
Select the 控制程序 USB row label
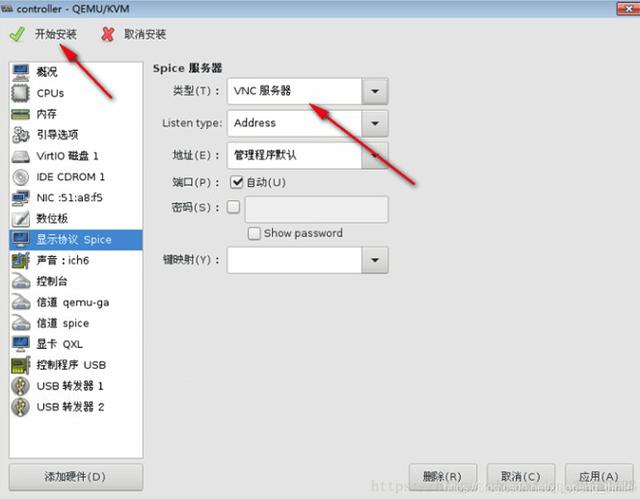(71, 366)
